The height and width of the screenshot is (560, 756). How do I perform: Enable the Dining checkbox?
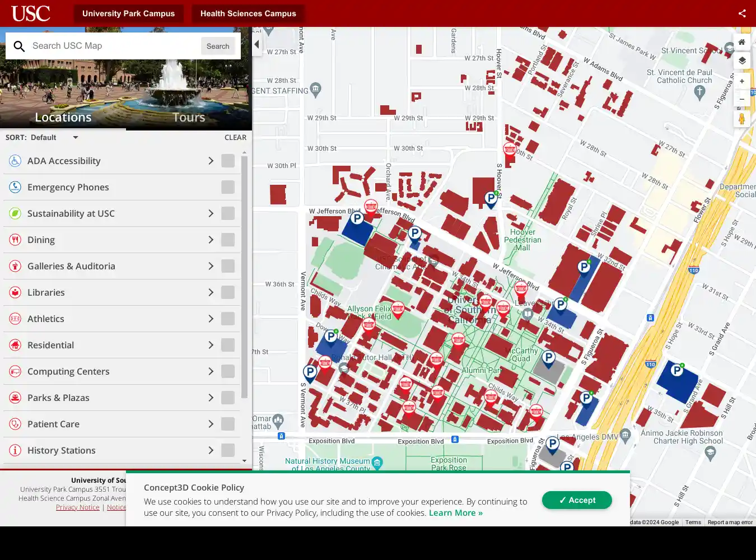[x=228, y=240]
